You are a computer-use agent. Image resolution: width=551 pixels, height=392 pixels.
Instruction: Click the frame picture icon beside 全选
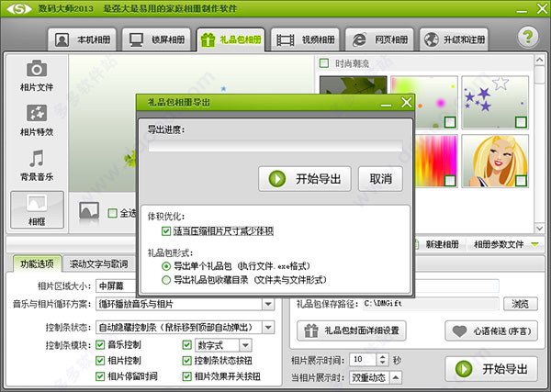pyautogui.click(x=89, y=211)
